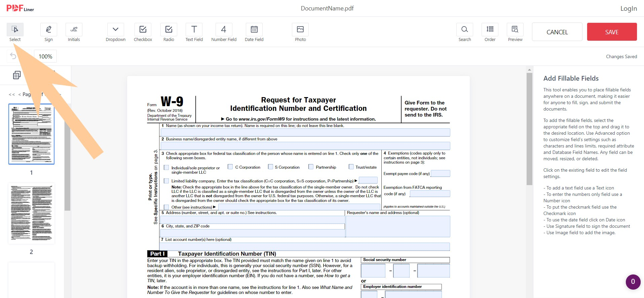Check the Partnership box
The width and height of the screenshot is (644, 298).
click(311, 167)
